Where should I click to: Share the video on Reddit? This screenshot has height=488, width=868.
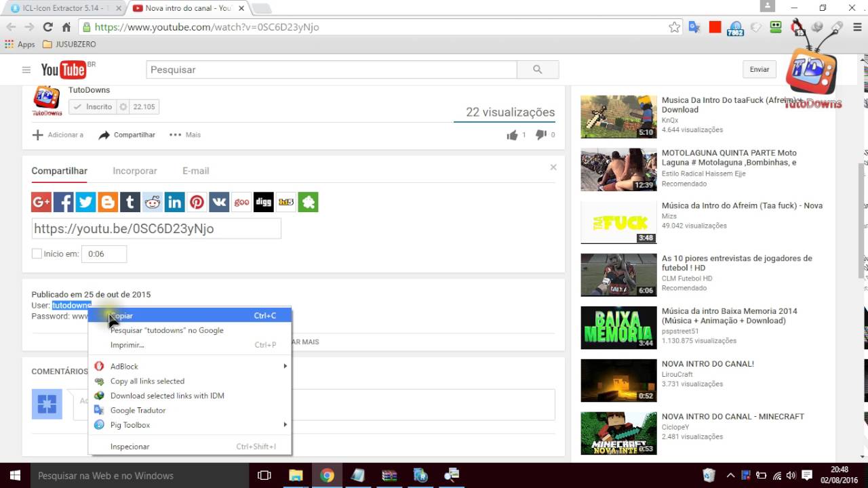coord(153,202)
